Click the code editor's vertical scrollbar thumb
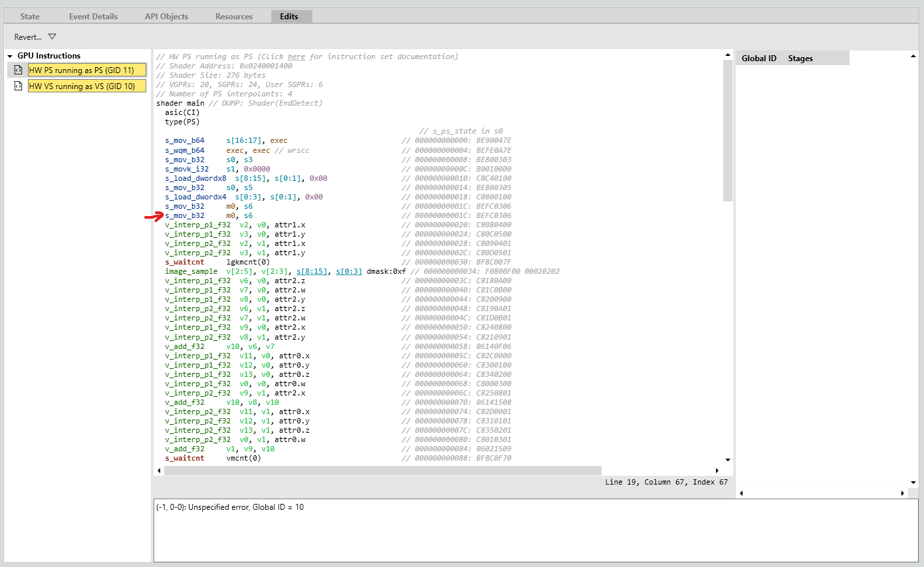924x567 pixels. click(x=727, y=130)
